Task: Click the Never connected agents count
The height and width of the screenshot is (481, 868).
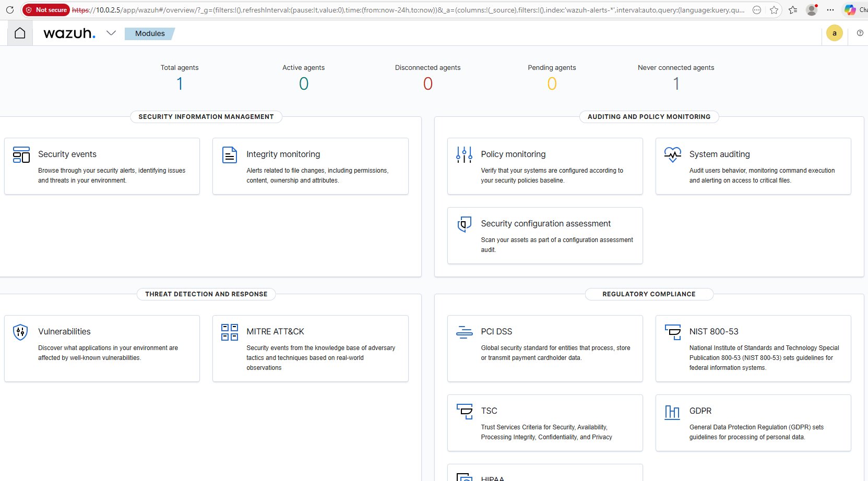Action: click(676, 83)
